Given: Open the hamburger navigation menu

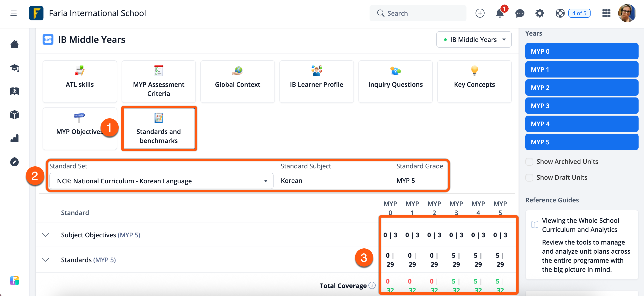Looking at the screenshot, I should [x=14, y=13].
